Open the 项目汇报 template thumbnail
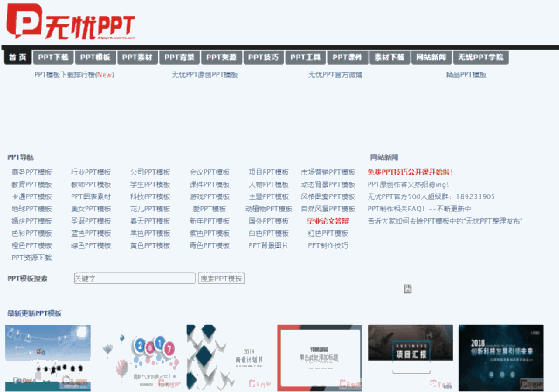 pyautogui.click(x=411, y=358)
